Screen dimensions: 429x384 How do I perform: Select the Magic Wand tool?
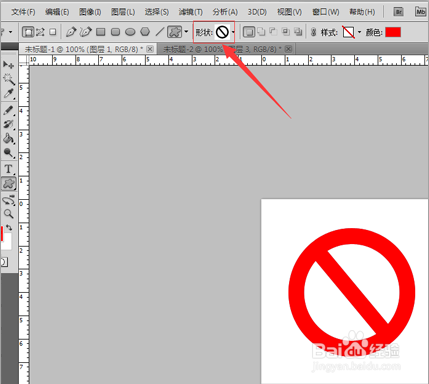coord(9,79)
